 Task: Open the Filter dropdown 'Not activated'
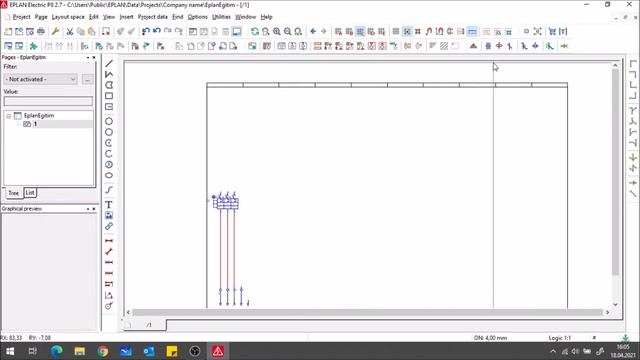[x=40, y=79]
